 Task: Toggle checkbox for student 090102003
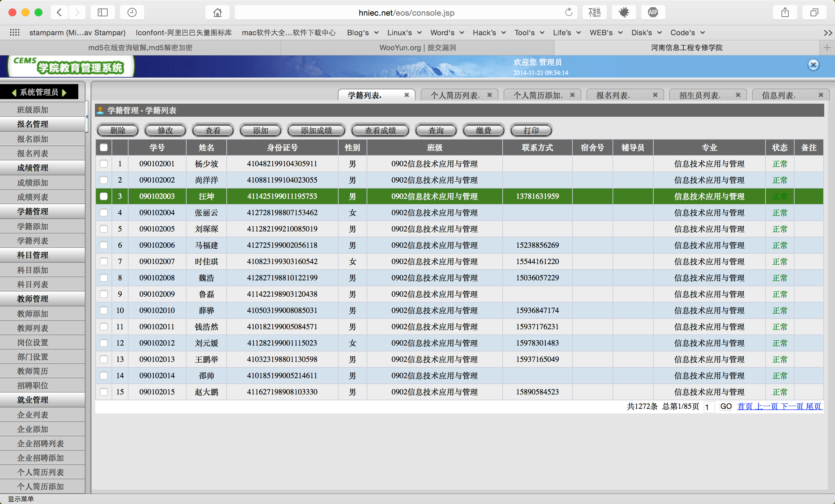[x=104, y=196]
